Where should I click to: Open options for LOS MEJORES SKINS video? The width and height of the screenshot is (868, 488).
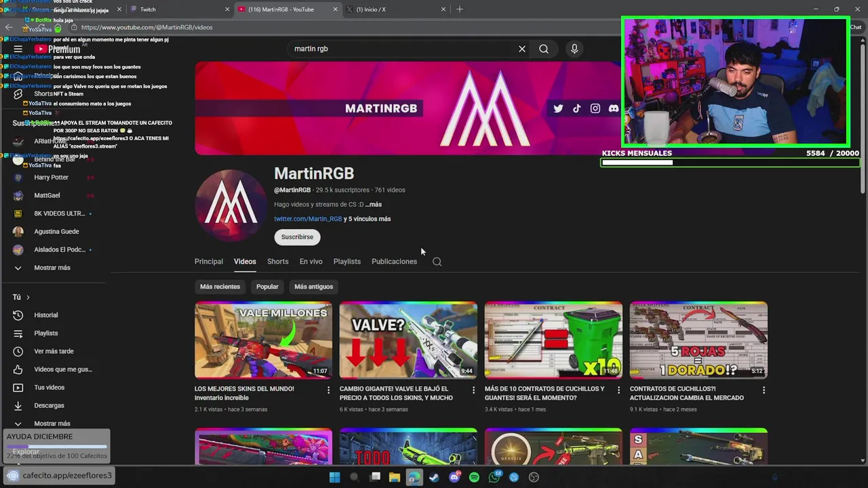pyautogui.click(x=329, y=390)
